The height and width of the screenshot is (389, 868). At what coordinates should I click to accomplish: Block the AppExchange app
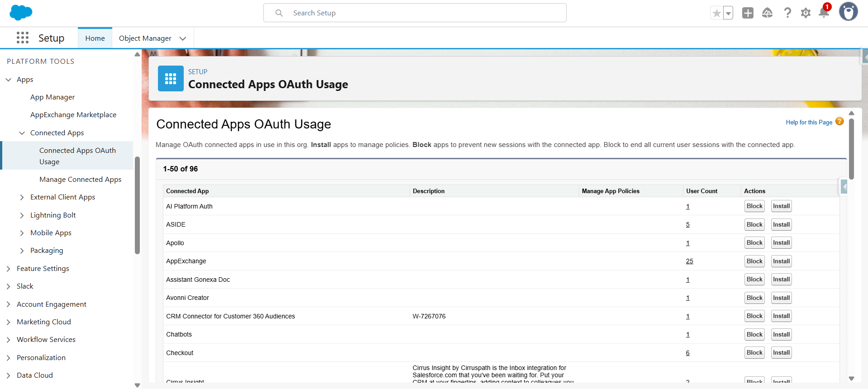coord(754,261)
